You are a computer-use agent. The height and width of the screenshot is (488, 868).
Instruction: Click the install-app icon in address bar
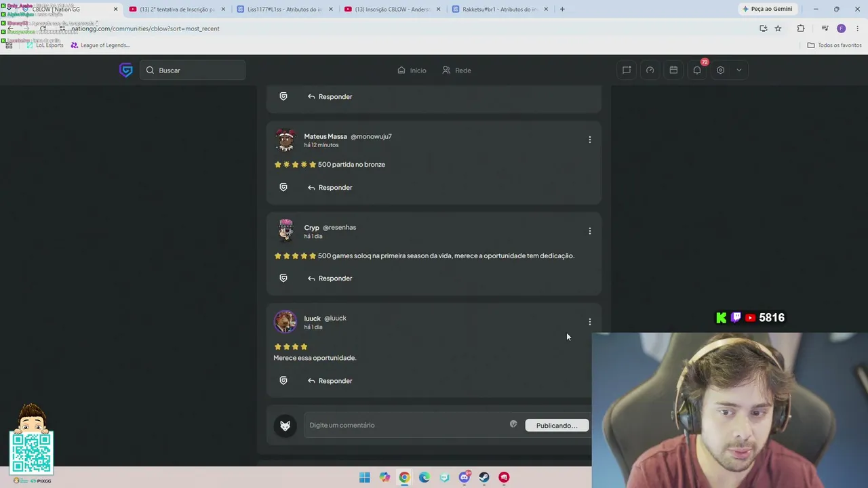coord(764,28)
